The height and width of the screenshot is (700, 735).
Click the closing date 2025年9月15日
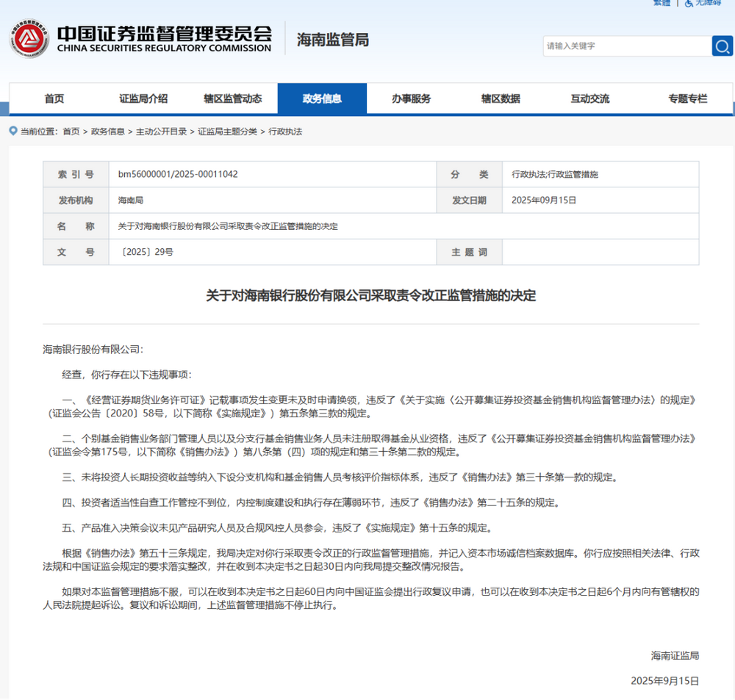click(664, 681)
